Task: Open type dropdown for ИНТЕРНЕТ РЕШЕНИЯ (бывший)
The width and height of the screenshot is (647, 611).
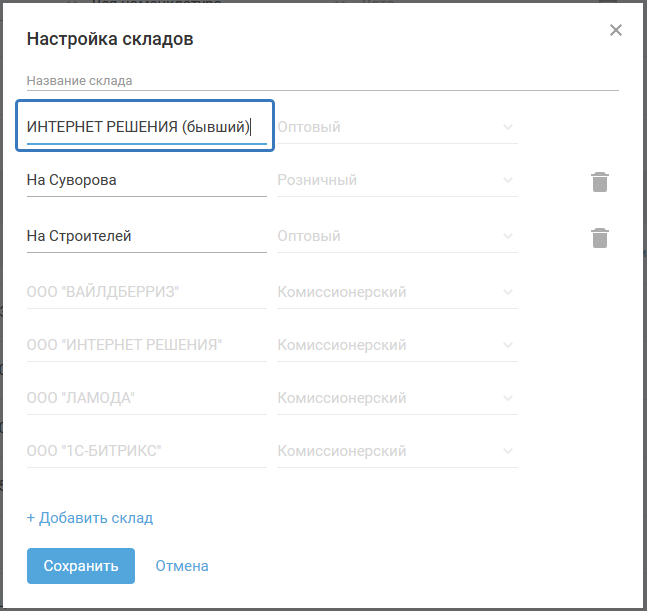Action: (397, 127)
